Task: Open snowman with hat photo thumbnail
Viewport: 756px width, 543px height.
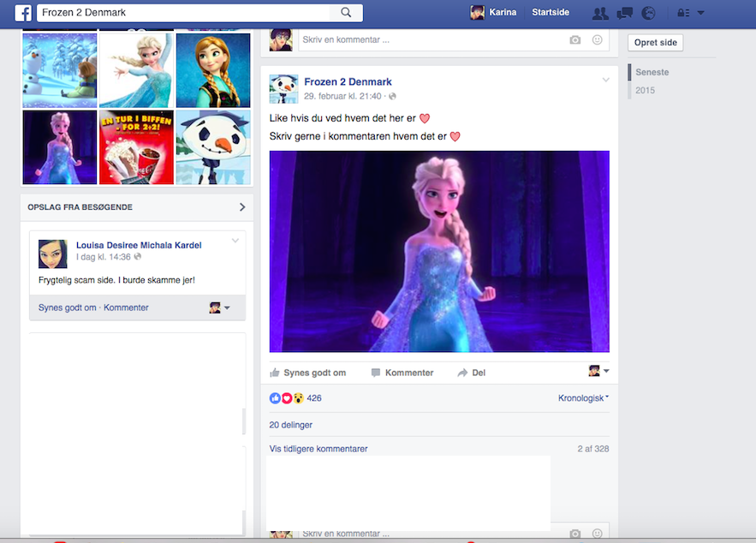Action: (213, 147)
